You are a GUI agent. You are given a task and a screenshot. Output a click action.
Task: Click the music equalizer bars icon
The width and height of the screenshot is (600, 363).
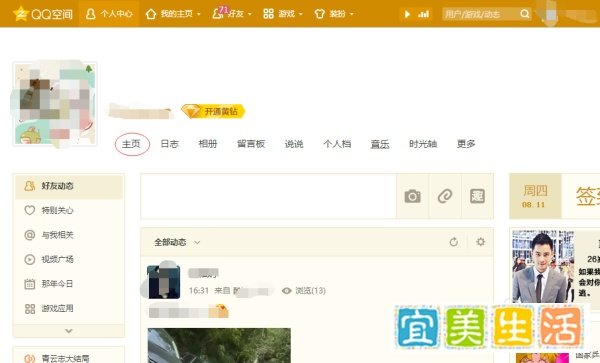click(x=424, y=14)
